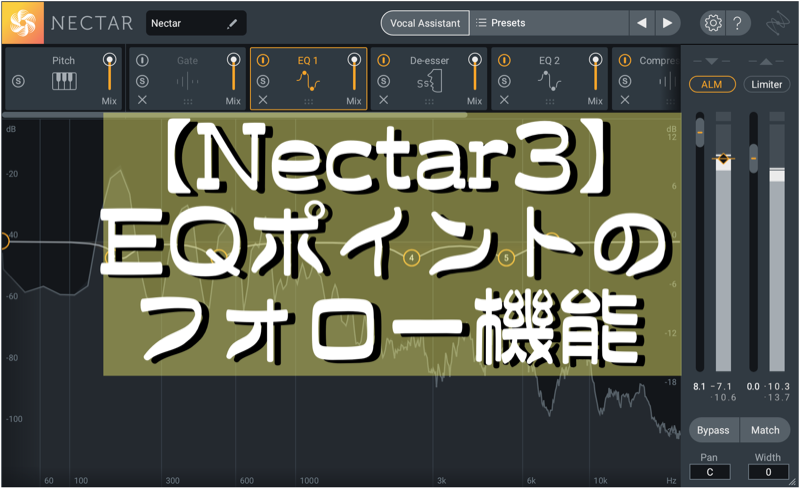Click the Bypass button
The image size is (800, 488).
[713, 430]
